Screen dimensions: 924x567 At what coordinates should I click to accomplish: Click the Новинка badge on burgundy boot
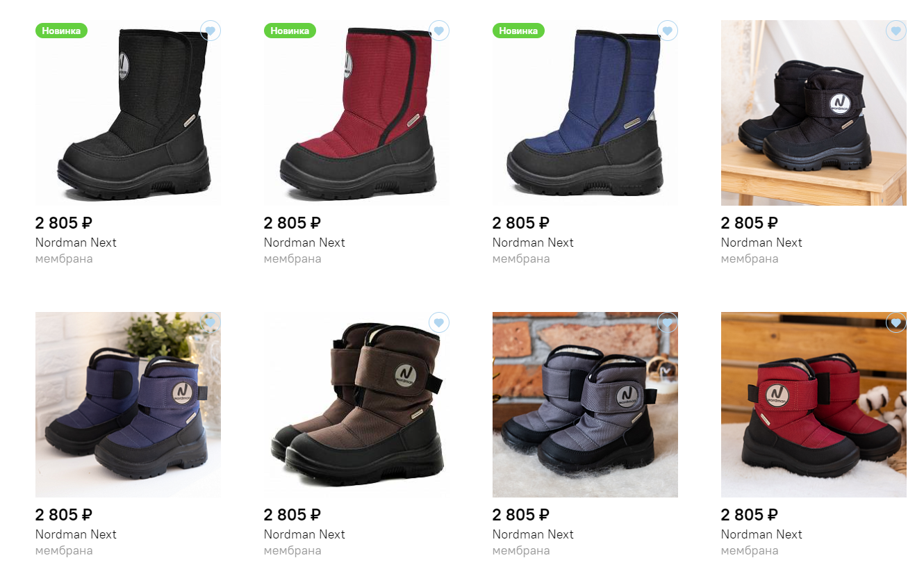coord(290,31)
